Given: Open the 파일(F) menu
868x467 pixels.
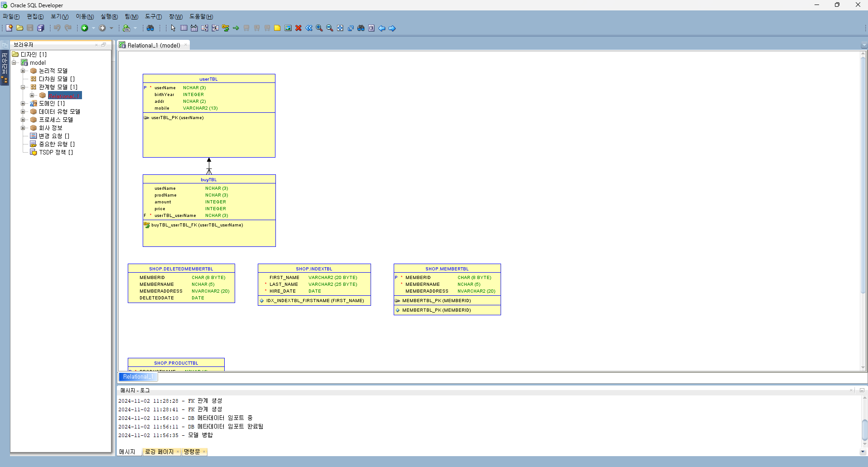Looking at the screenshot, I should click(11, 17).
